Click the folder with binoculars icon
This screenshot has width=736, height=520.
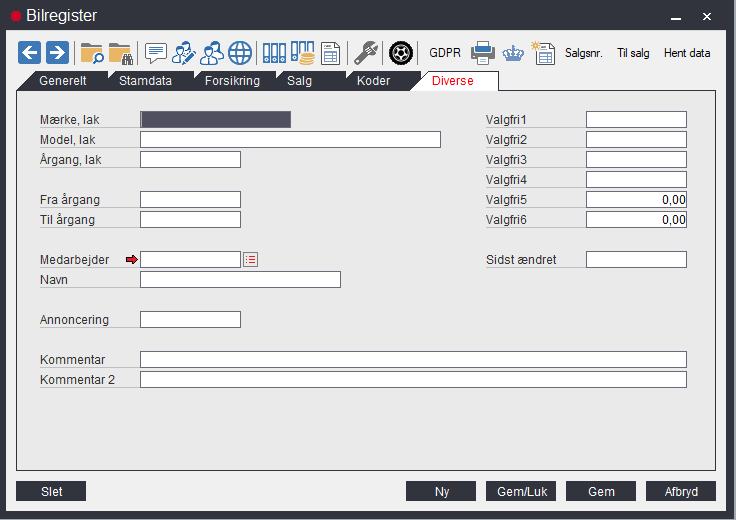(x=121, y=53)
